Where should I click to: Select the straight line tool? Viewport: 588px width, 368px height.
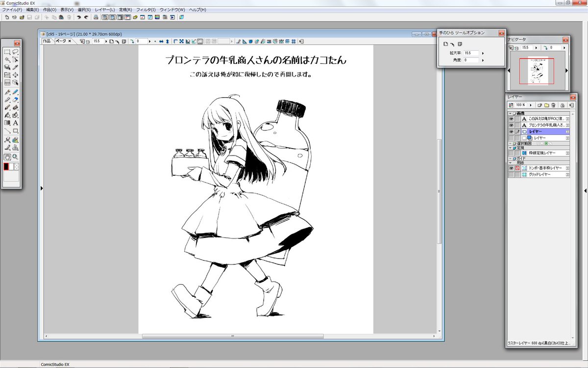[7, 131]
